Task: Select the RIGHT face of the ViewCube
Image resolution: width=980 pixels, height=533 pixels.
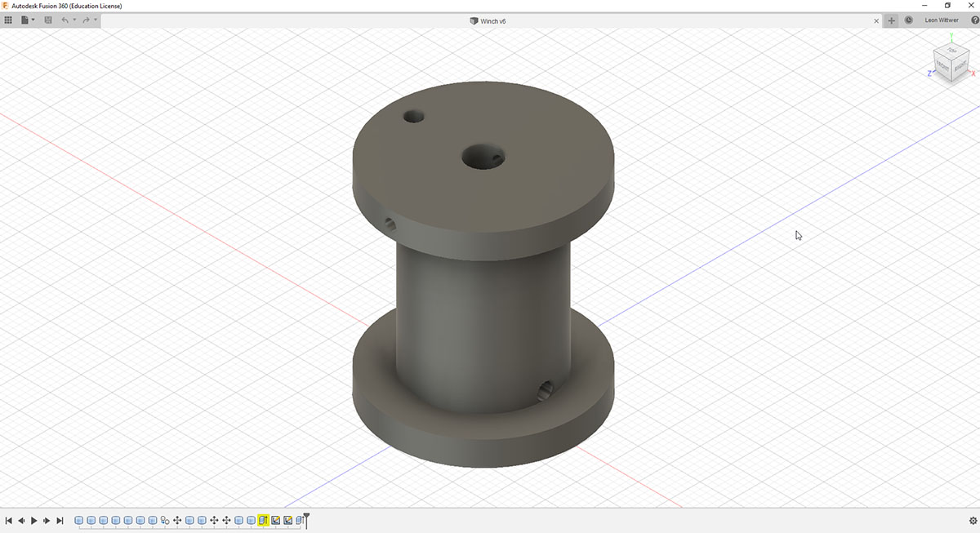Action: 960,66
